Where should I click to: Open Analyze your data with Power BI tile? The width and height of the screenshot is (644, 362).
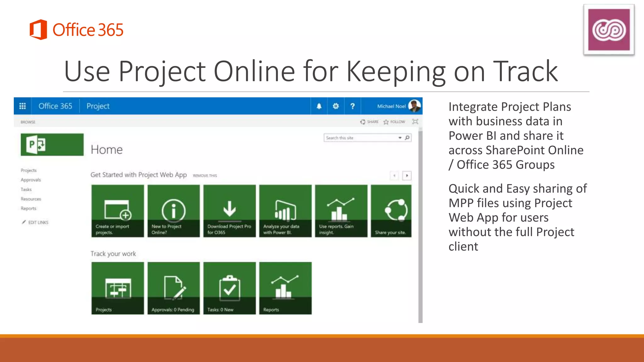[285, 211]
